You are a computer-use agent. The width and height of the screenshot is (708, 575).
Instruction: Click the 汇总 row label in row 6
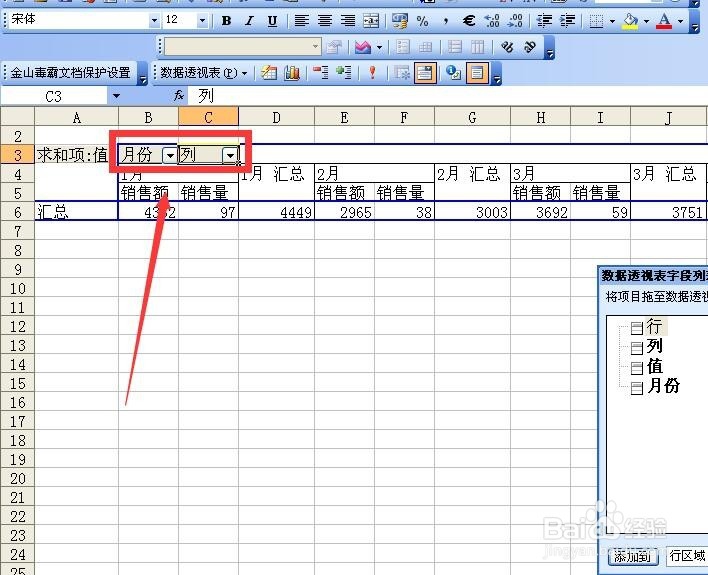(76, 211)
